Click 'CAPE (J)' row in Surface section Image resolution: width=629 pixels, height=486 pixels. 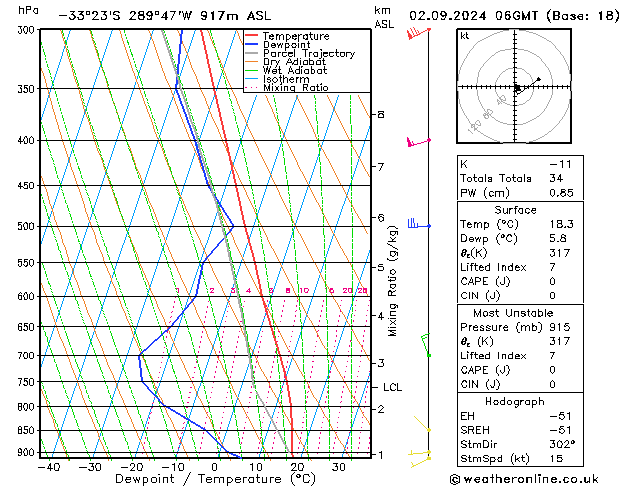tap(520, 281)
